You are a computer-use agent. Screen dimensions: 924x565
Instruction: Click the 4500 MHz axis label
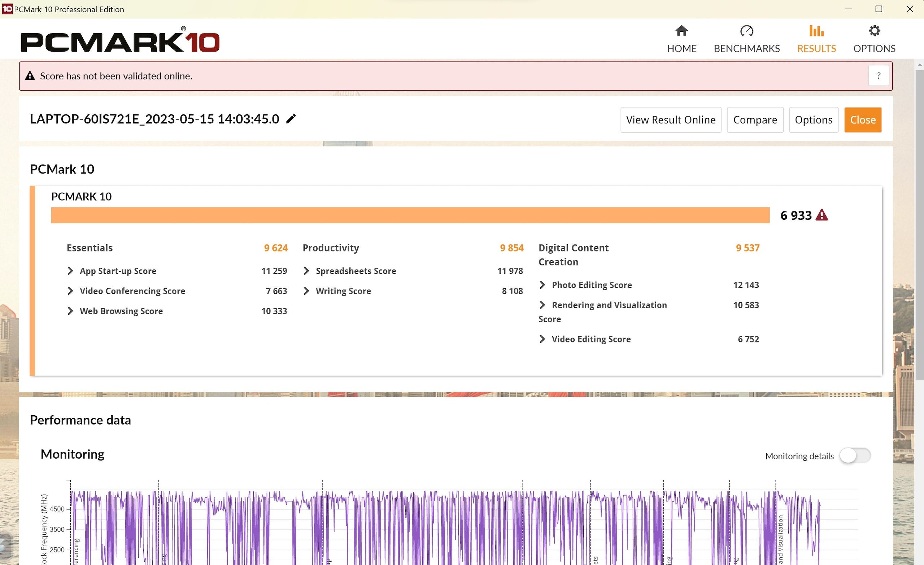(57, 509)
